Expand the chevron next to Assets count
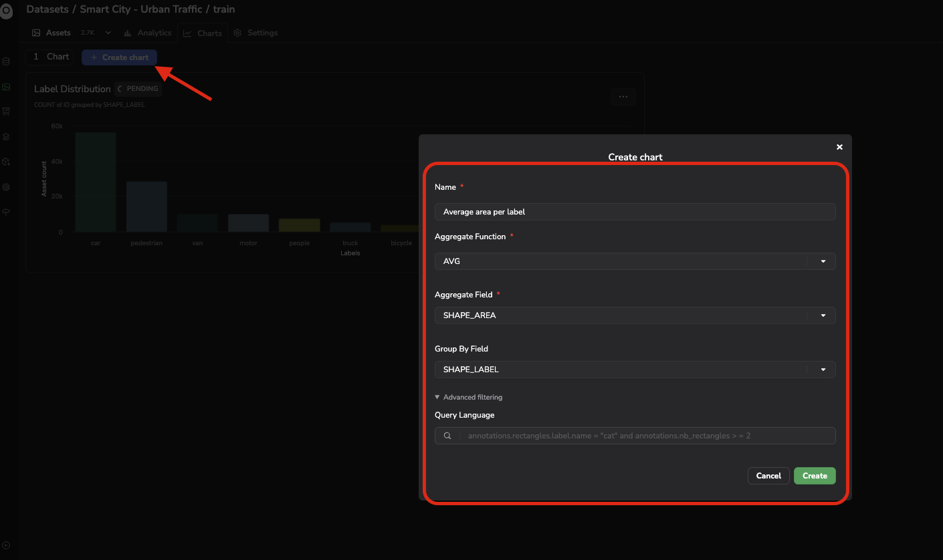 [108, 33]
